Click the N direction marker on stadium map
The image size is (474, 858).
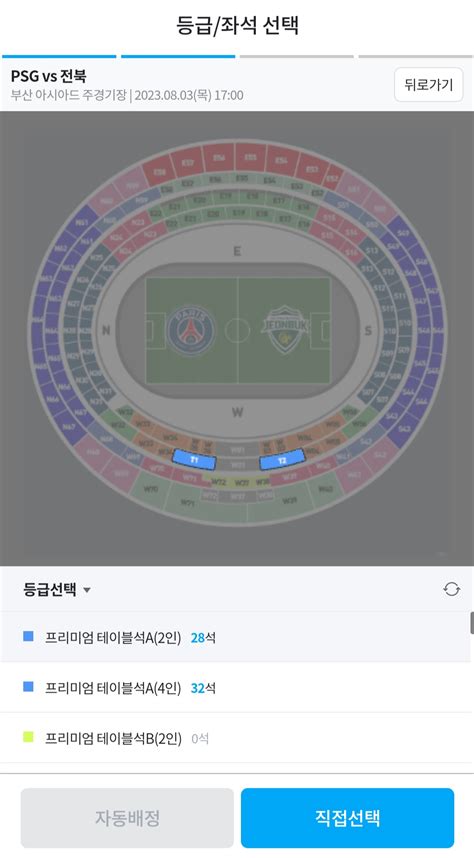point(106,331)
